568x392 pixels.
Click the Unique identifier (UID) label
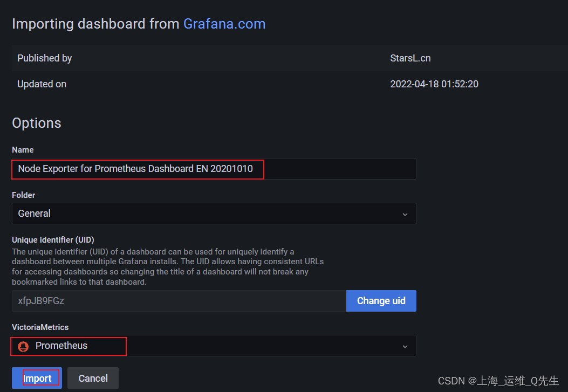coord(53,239)
